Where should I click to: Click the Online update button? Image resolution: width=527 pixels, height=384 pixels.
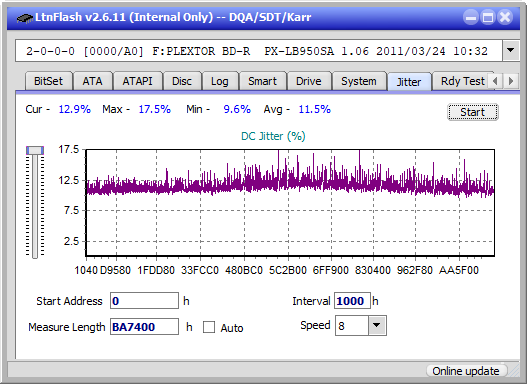click(466, 371)
